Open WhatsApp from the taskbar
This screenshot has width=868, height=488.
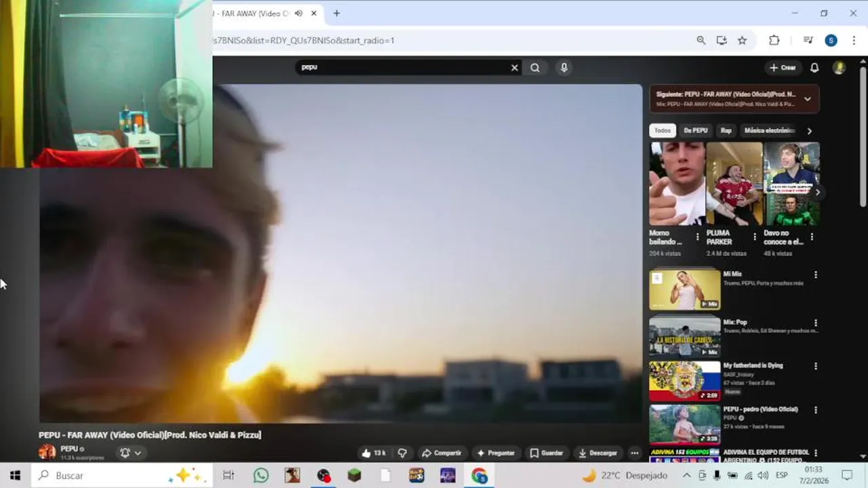(261, 476)
